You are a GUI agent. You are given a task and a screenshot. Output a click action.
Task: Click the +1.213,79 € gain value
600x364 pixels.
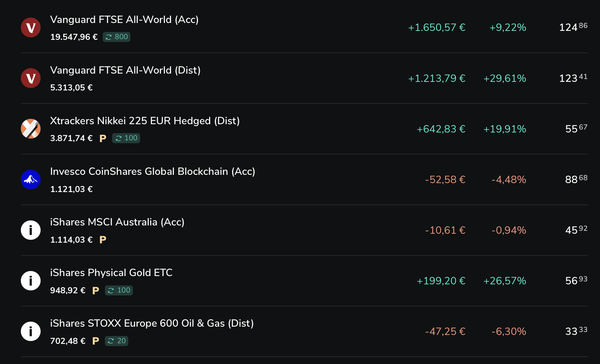[437, 78]
